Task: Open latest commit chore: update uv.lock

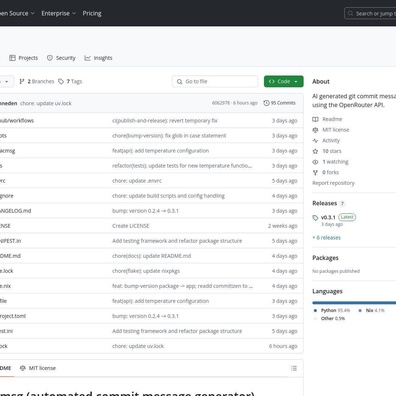Action: (46, 103)
